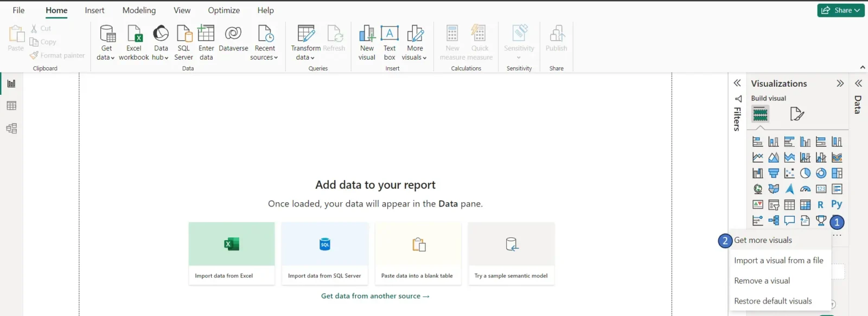Screen dimensions: 868x316
Task: Collapse the ribbon with the chevron
Action: click(863, 68)
